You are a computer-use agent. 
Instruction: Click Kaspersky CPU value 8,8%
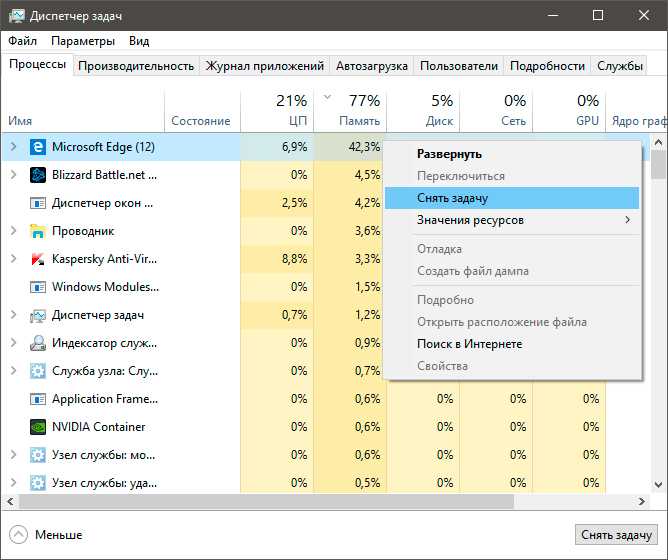[x=294, y=259]
